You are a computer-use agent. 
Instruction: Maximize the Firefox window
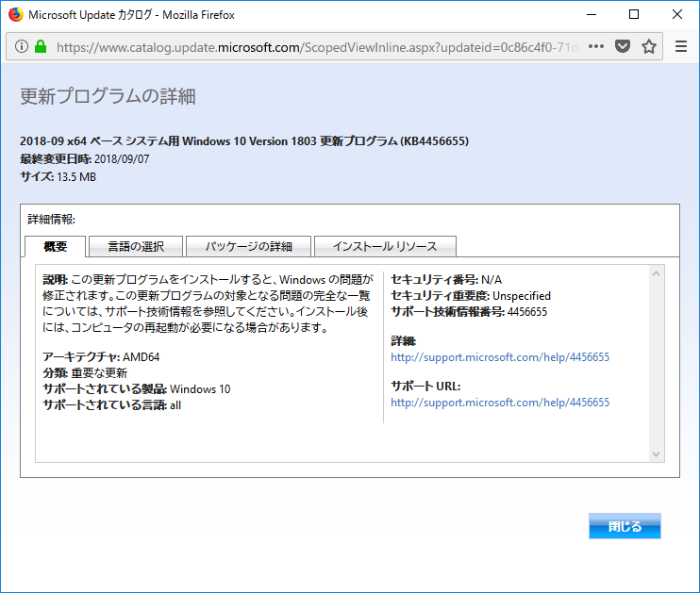pos(634,14)
